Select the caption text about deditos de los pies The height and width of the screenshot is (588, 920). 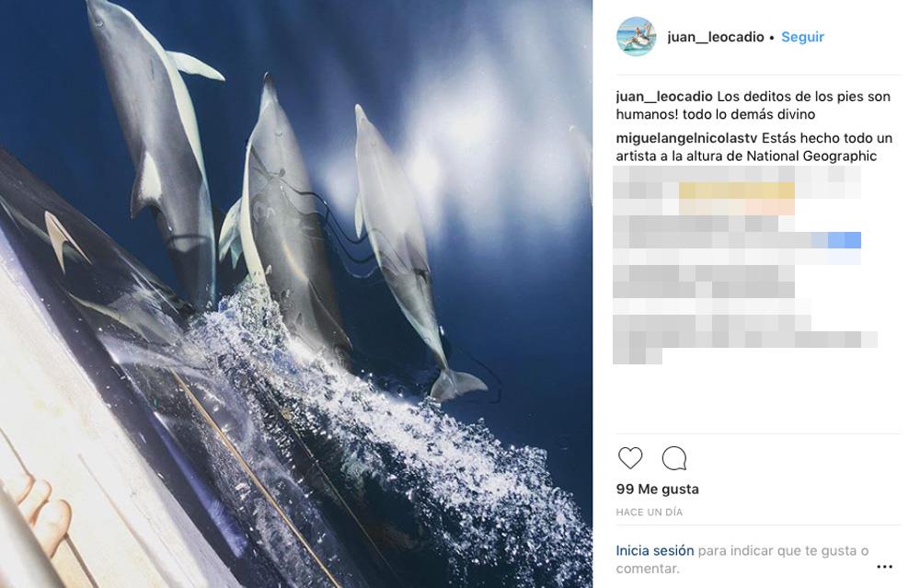tap(753, 105)
